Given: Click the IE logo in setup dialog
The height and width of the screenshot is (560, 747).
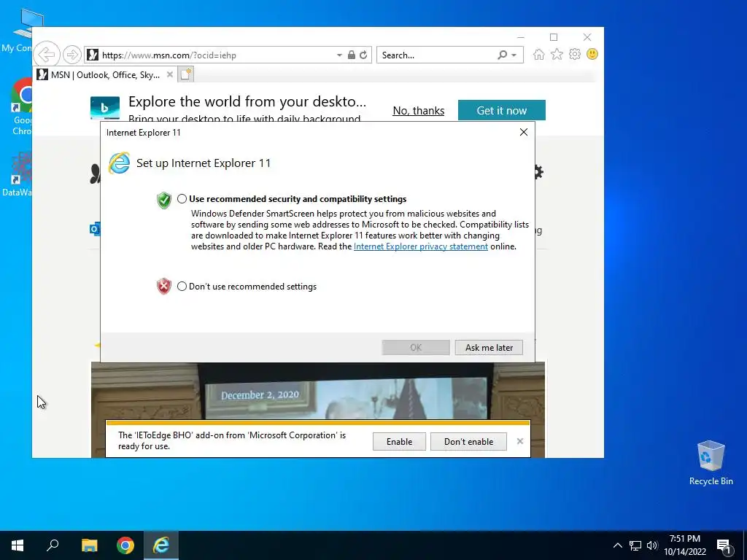Looking at the screenshot, I should click(x=119, y=163).
